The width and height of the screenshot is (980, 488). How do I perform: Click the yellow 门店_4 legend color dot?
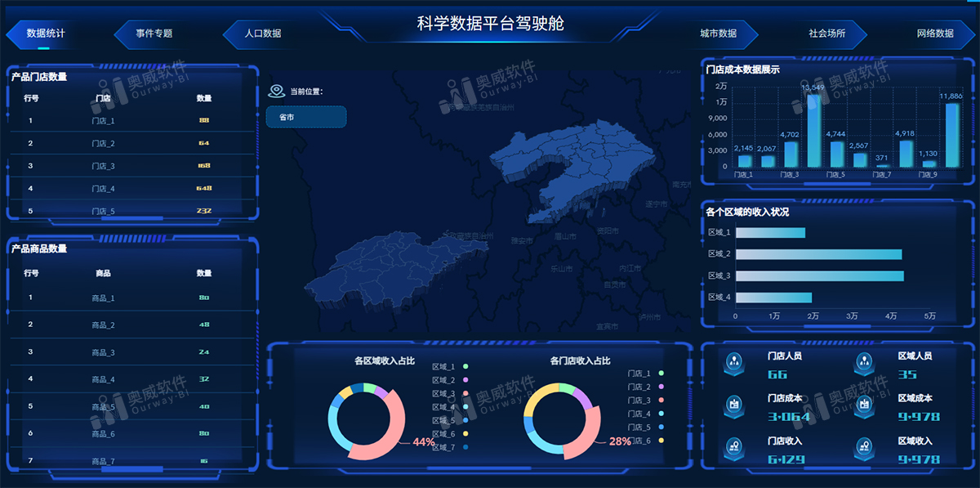(x=661, y=412)
